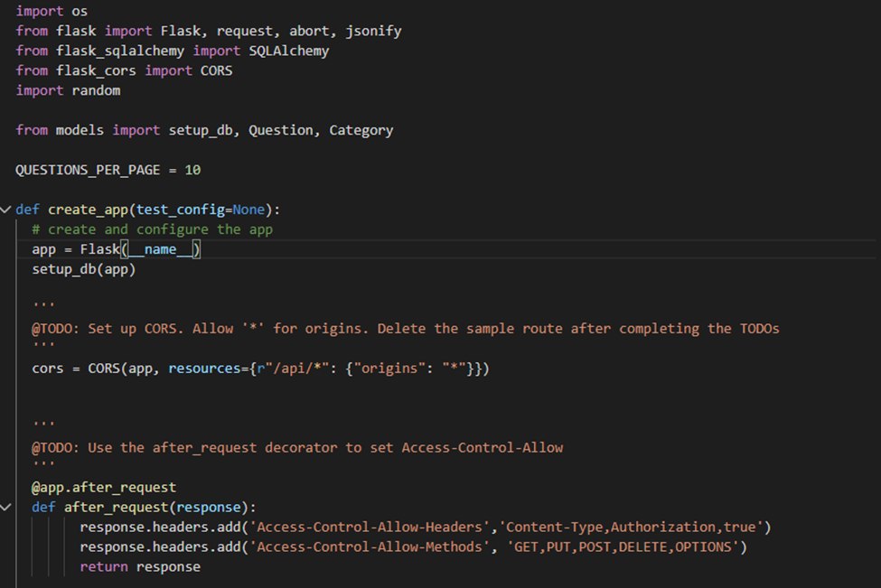Collapse the after_request function fold arrow
881x588 pixels.
tap(5, 507)
